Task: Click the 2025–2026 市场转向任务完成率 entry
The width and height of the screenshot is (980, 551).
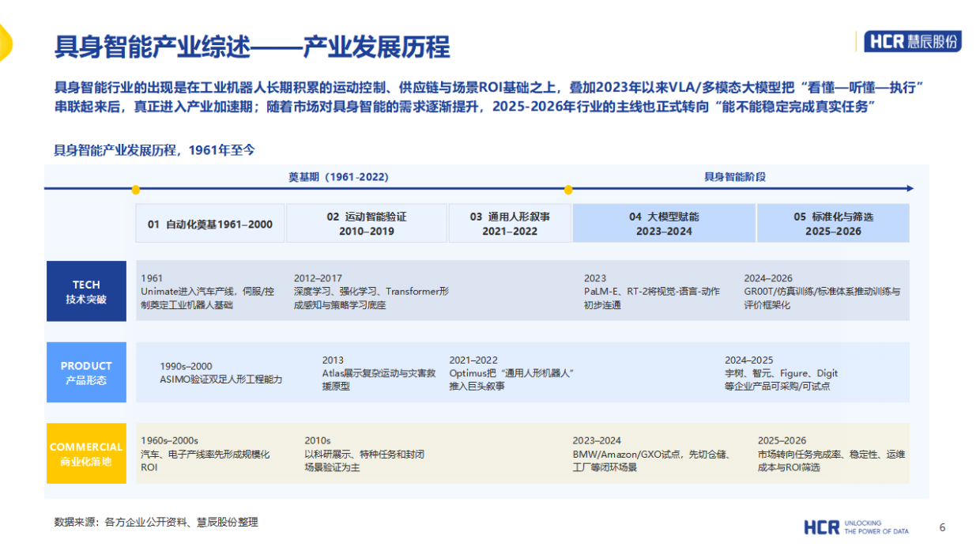Action: tap(831, 454)
